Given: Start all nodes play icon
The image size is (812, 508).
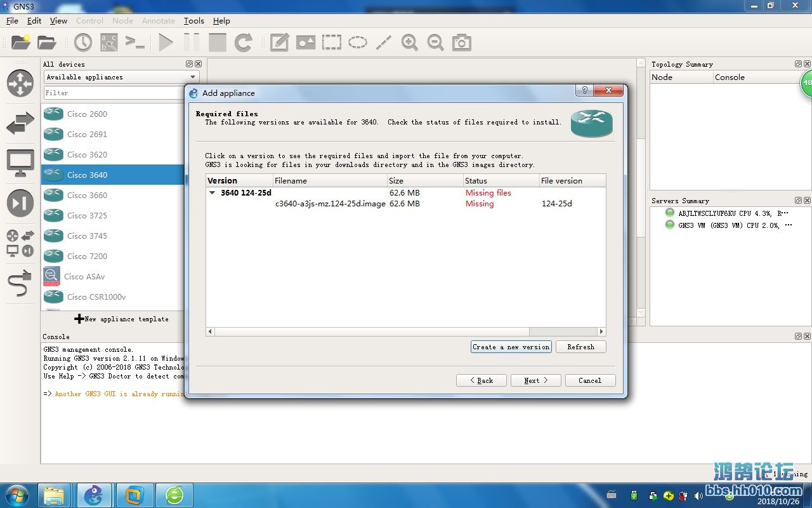Looking at the screenshot, I should pyautogui.click(x=166, y=43).
